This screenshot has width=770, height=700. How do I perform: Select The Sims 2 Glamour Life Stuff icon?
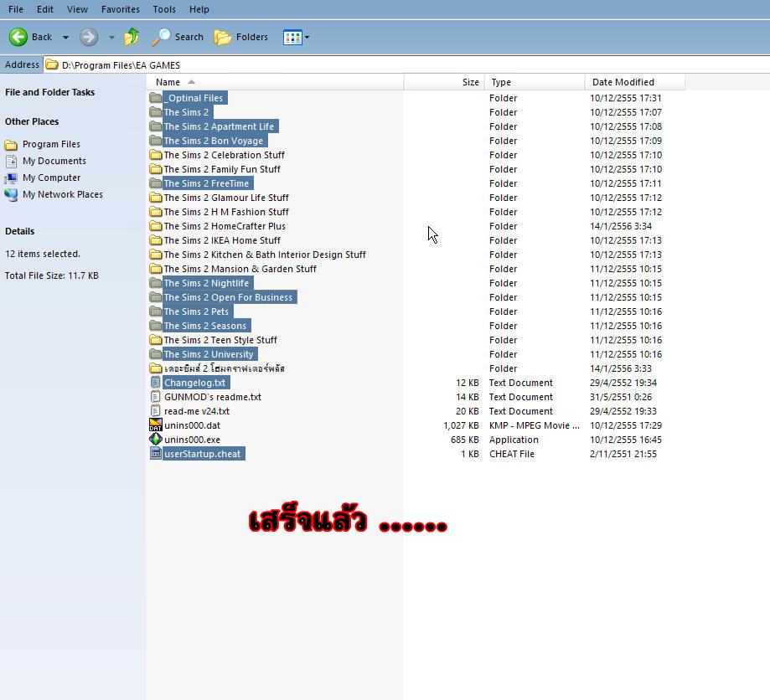click(156, 198)
